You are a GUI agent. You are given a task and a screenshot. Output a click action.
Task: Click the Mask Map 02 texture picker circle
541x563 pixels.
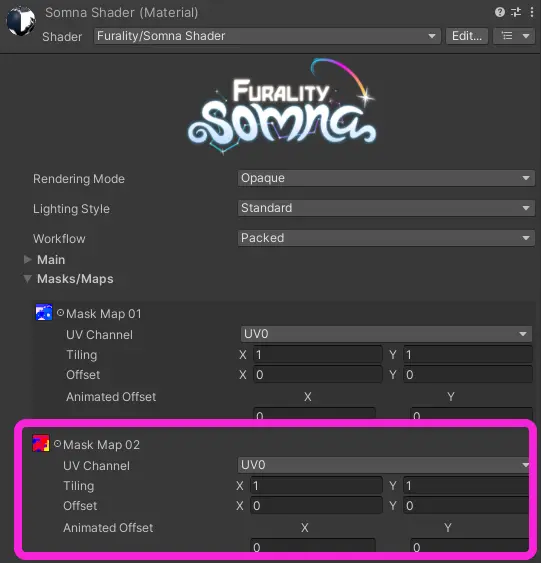tap(57, 444)
